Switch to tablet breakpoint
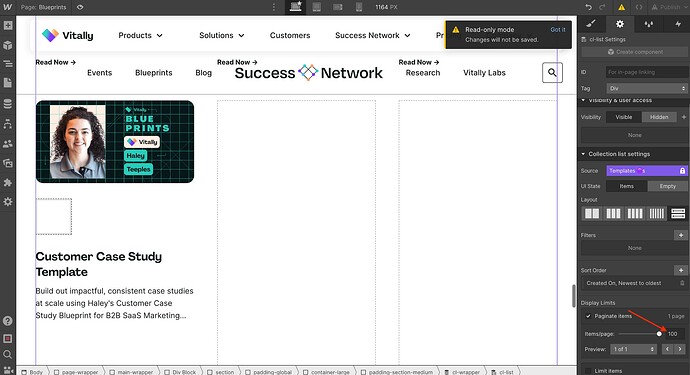Viewport: 690px width, 375px height. click(316, 7)
